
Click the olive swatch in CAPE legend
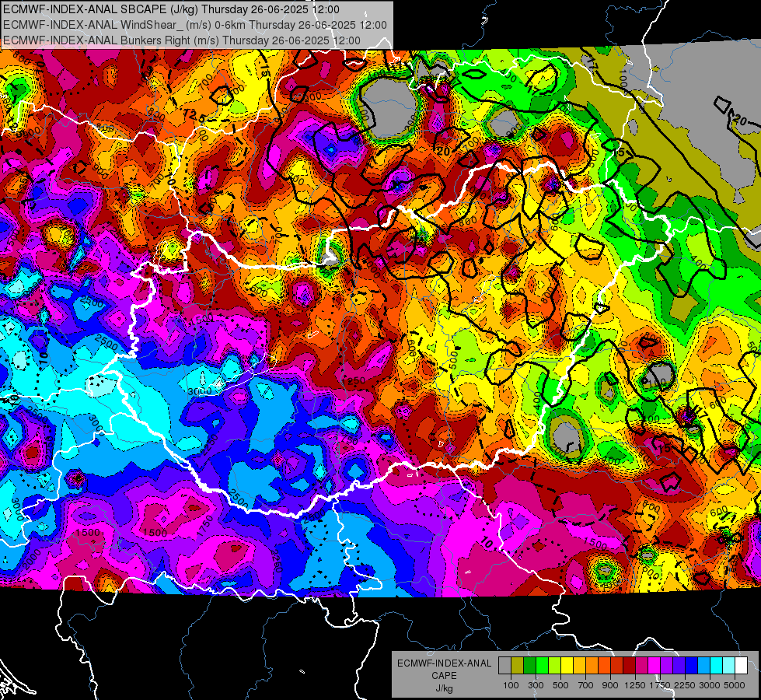(518, 666)
